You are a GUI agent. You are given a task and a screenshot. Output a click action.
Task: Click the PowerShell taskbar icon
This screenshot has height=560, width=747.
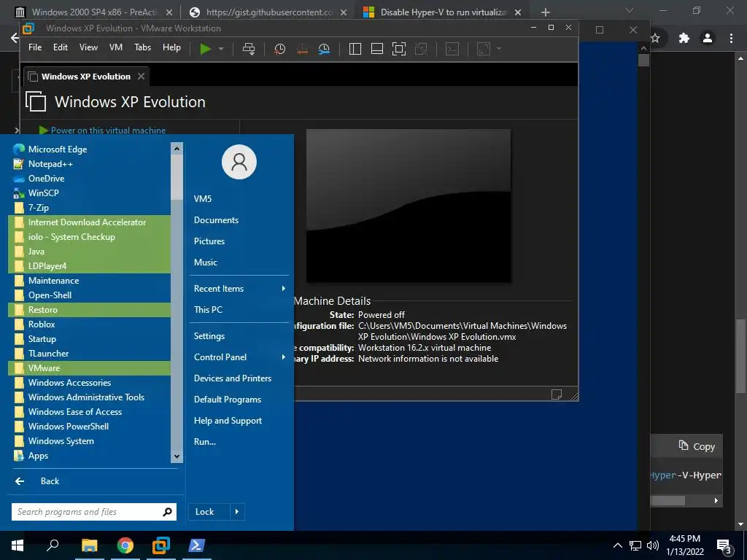click(x=197, y=545)
